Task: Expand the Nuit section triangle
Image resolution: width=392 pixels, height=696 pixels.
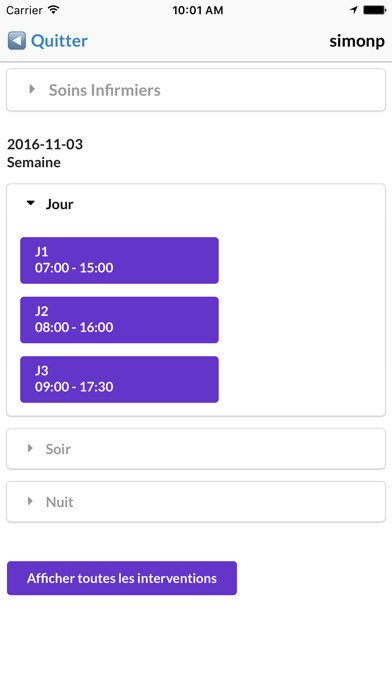Action: [30, 501]
